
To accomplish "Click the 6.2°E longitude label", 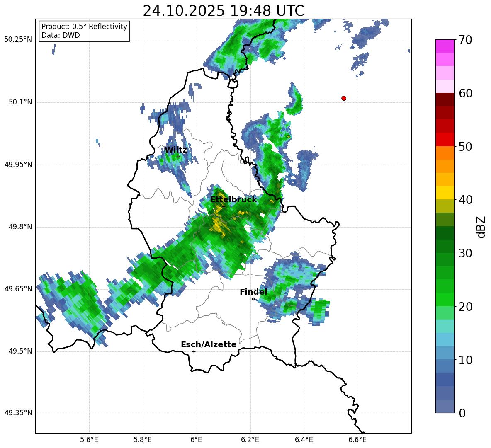I will pos(250,440).
